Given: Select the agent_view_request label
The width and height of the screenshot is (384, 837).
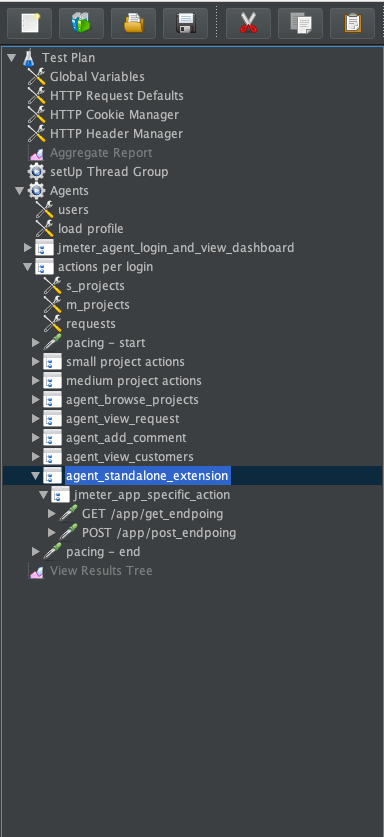Looking at the screenshot, I should point(122,418).
